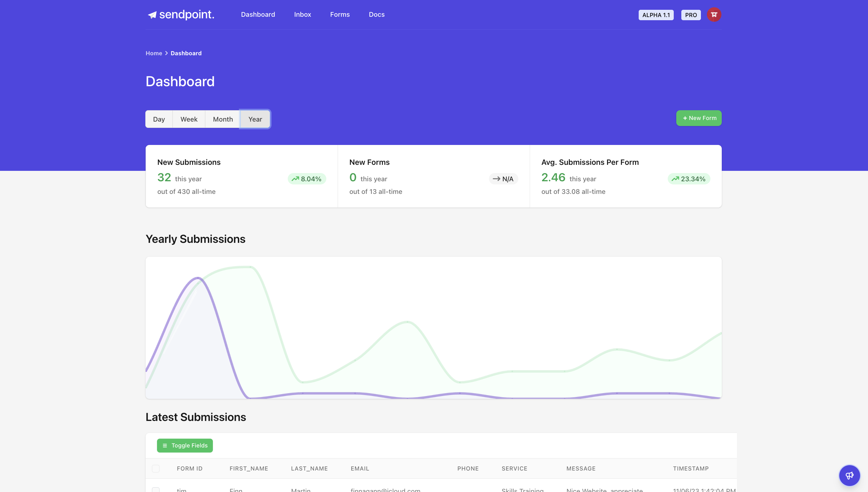Click the PRO badge
The width and height of the screenshot is (868, 492).
[x=690, y=15]
